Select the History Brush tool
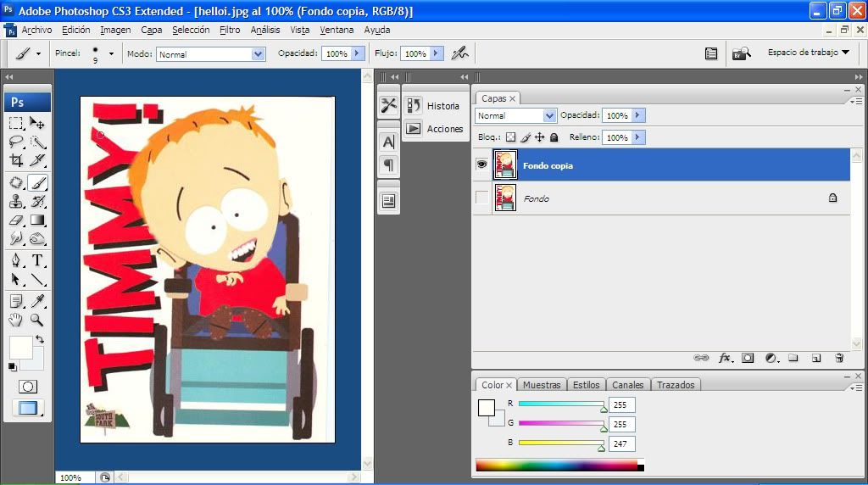The image size is (868, 485). pos(37,202)
